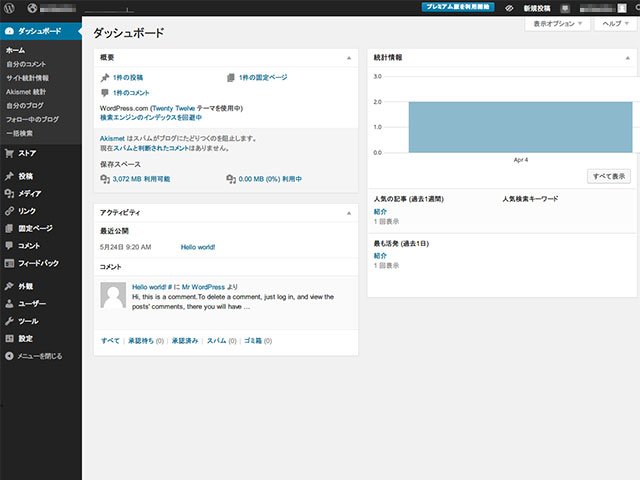Click the notifications icon in the admin bar

[x=565, y=8]
